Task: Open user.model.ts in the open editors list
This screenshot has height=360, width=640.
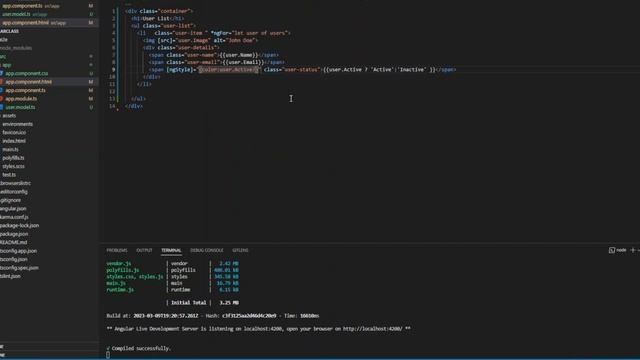Action: pyautogui.click(x=16, y=14)
